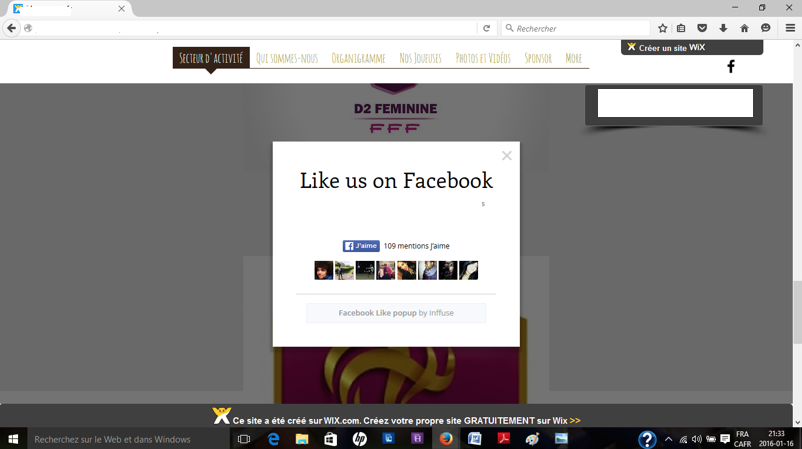Open File Explorer from the taskbar

[x=302, y=439]
